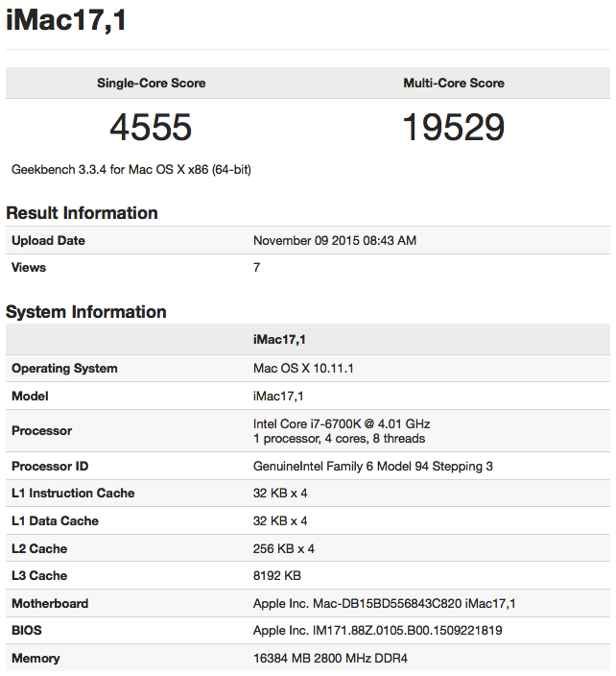Image resolution: width=616 pixels, height=676 pixels.
Task: Click the iMac17,1 table column header
Action: (279, 340)
